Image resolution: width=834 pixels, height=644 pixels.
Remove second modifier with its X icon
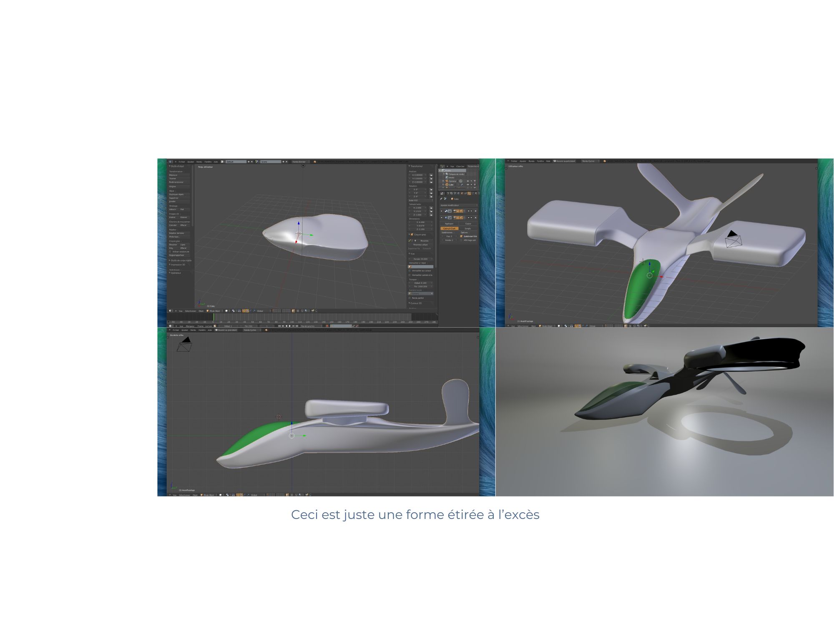click(475, 218)
